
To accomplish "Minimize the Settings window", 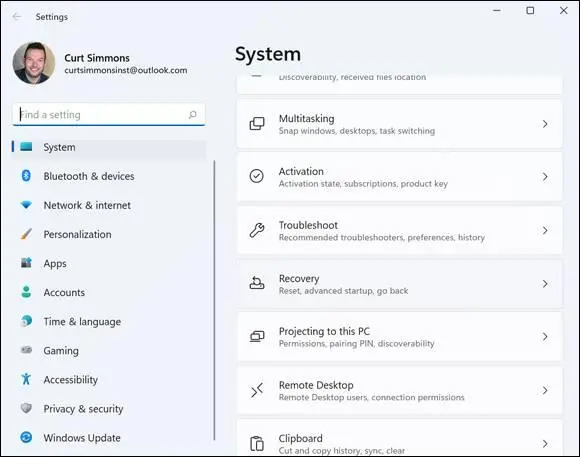I will tap(497, 10).
